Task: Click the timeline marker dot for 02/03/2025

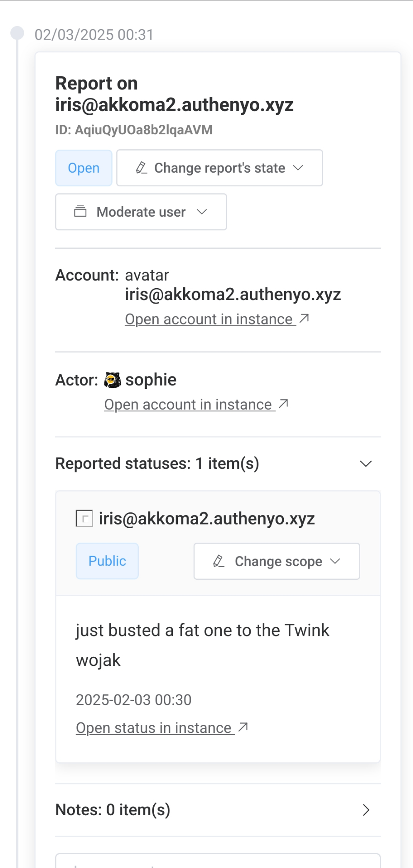Action: tap(17, 33)
